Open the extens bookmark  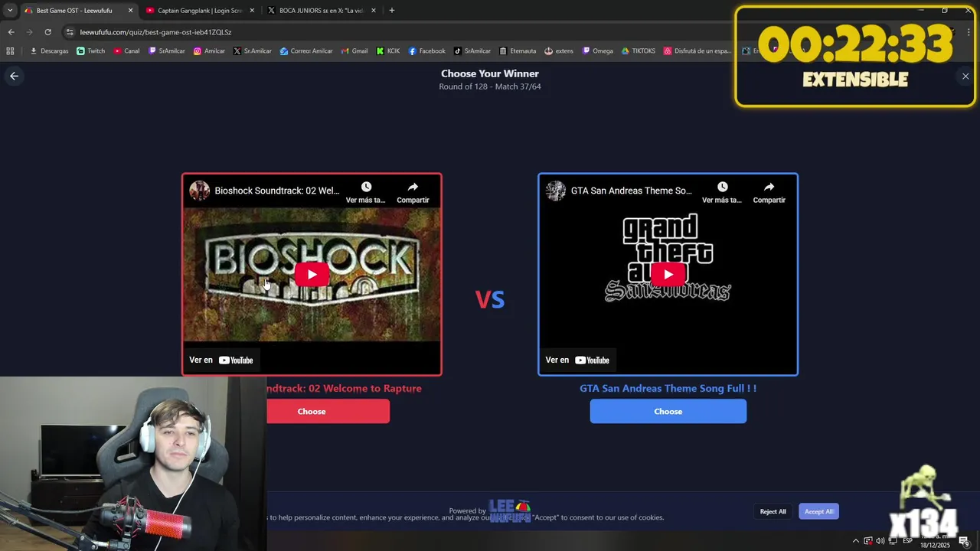pos(559,51)
